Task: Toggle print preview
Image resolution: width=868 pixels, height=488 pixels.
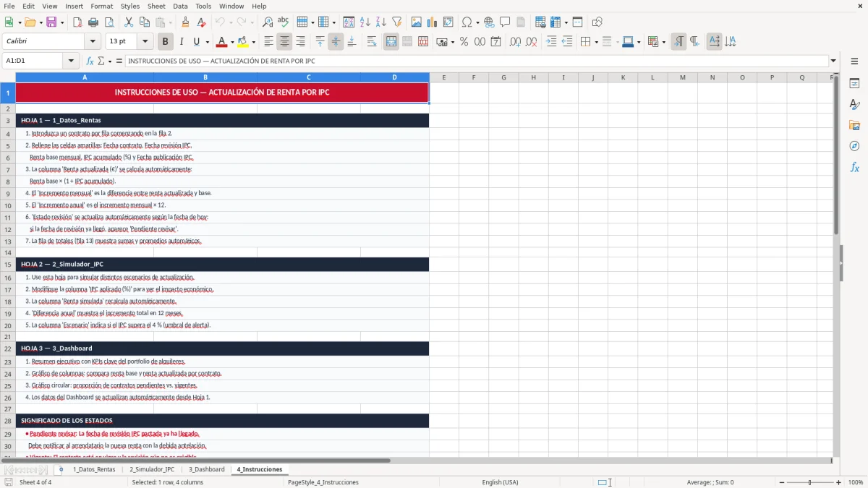Action: [108, 22]
